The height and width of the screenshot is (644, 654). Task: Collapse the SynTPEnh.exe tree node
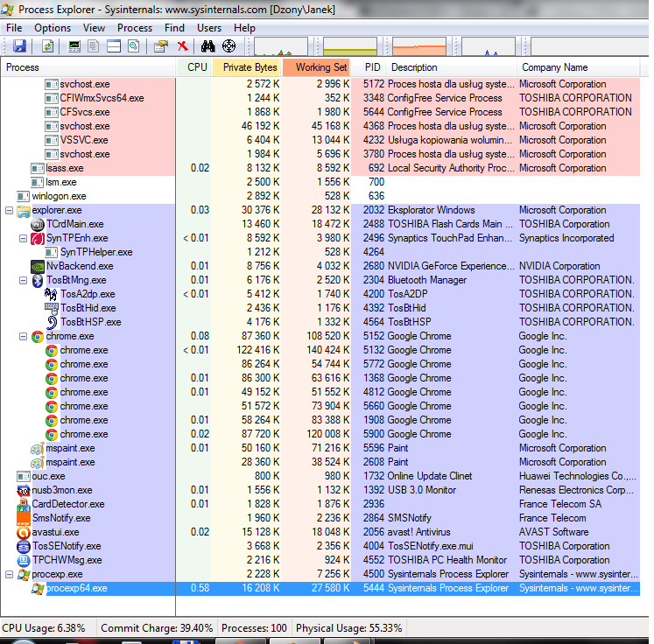click(x=24, y=238)
